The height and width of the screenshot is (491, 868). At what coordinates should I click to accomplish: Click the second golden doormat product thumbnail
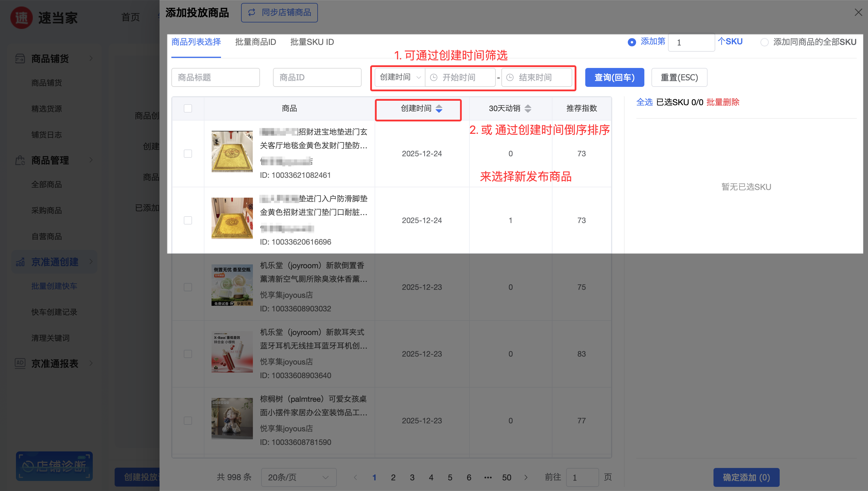(232, 218)
